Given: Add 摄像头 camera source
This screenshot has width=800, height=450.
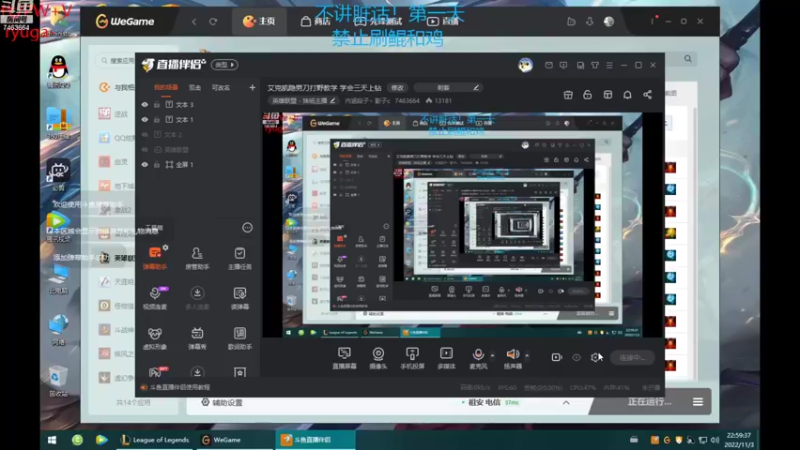Looking at the screenshot, I should pyautogui.click(x=378, y=358).
